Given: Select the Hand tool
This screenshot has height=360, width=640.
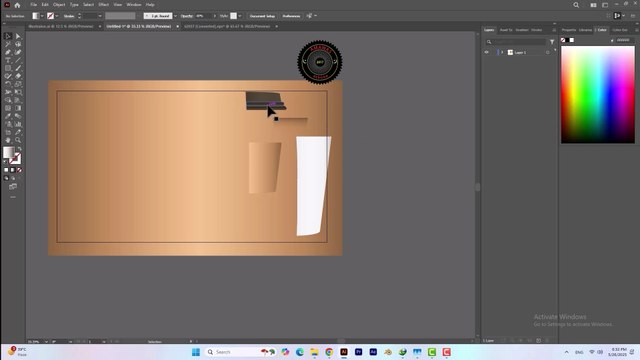Looking at the screenshot, I should (8, 140).
